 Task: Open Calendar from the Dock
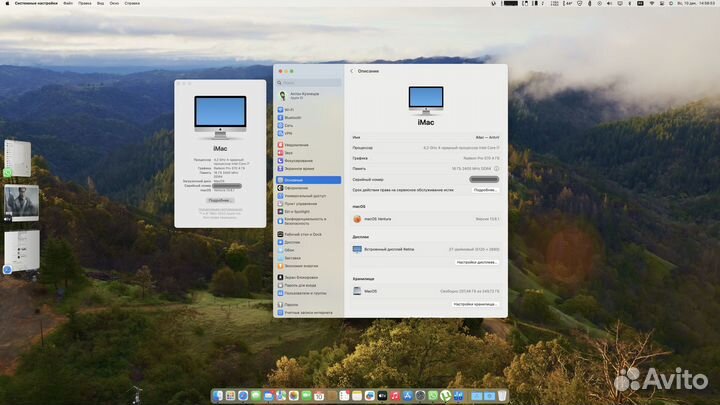coord(319,395)
